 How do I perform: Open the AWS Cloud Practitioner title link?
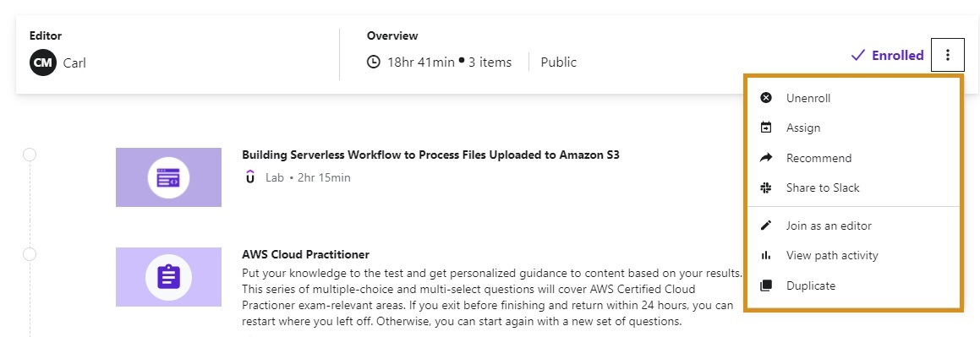tap(305, 254)
